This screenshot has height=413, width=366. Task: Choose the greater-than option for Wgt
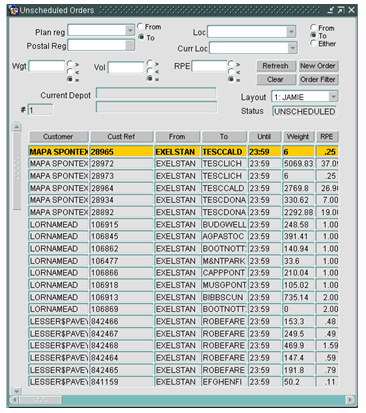70,63
